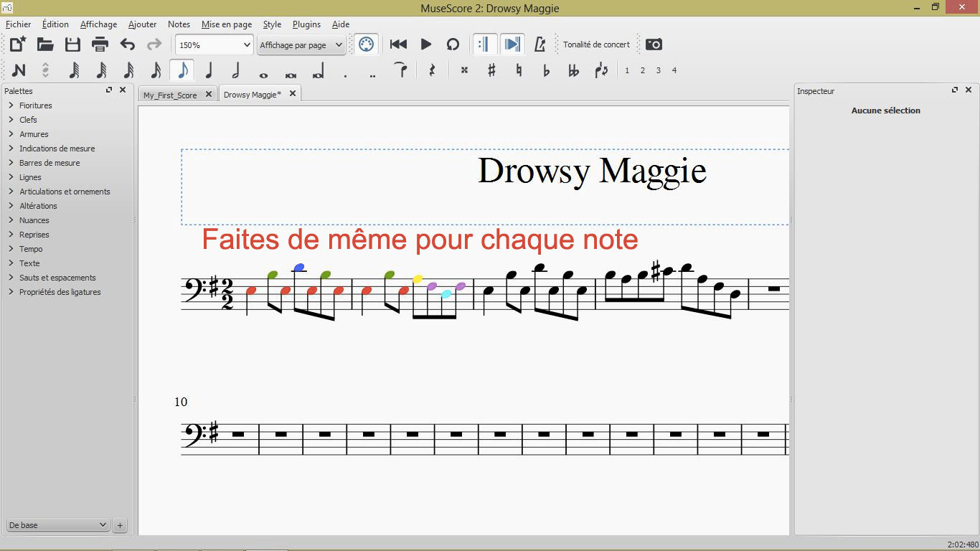Screen dimensions: 980x551
Task: Click the redo arrow icon
Action: click(154, 44)
